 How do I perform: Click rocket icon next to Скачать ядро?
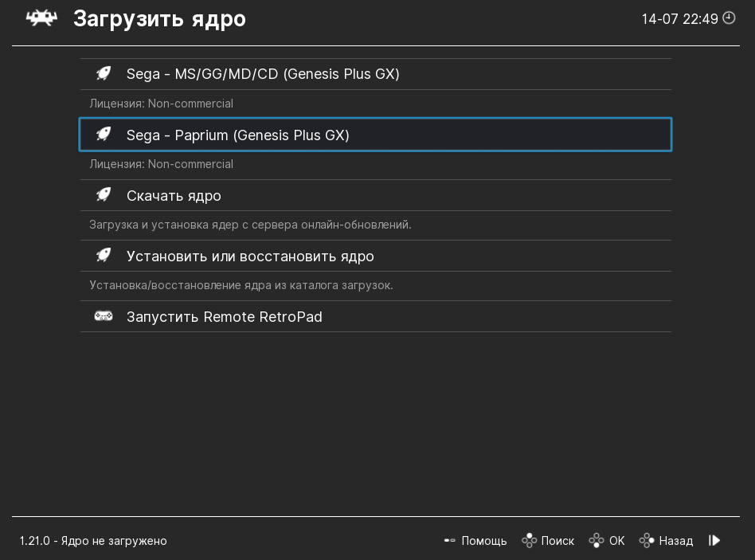click(104, 195)
